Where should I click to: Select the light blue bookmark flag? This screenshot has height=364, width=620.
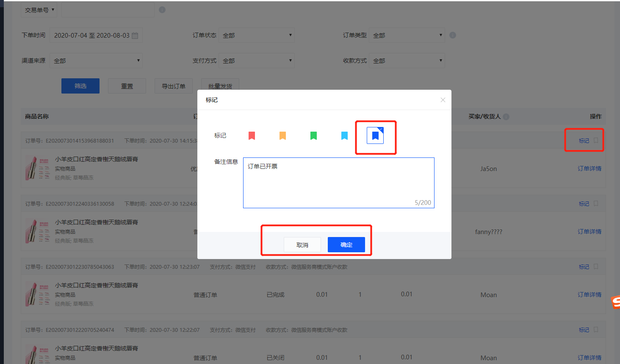click(344, 135)
